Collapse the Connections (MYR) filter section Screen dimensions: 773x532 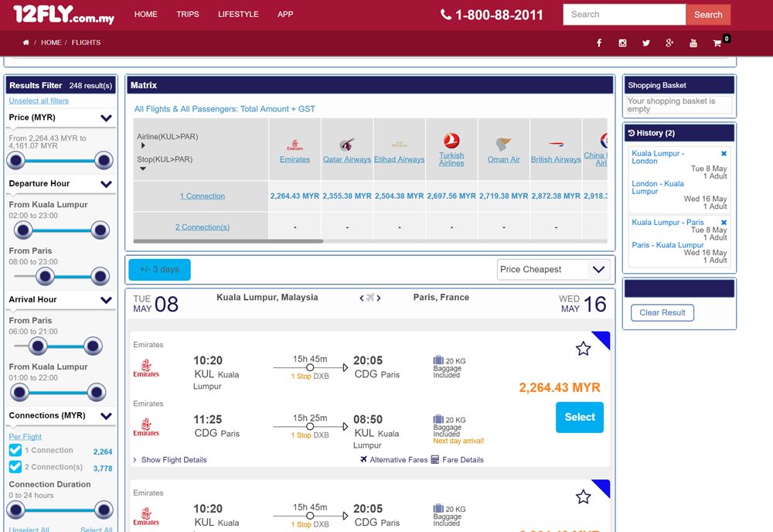(106, 416)
